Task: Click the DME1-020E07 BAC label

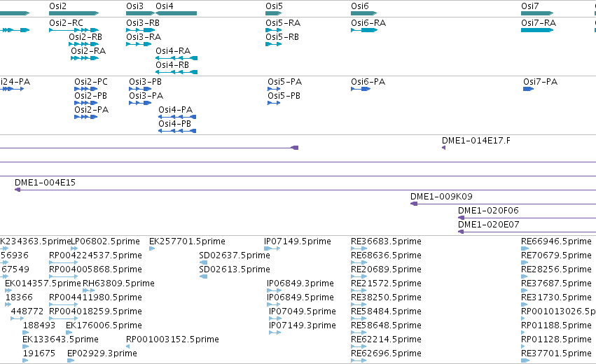Action: click(488, 225)
